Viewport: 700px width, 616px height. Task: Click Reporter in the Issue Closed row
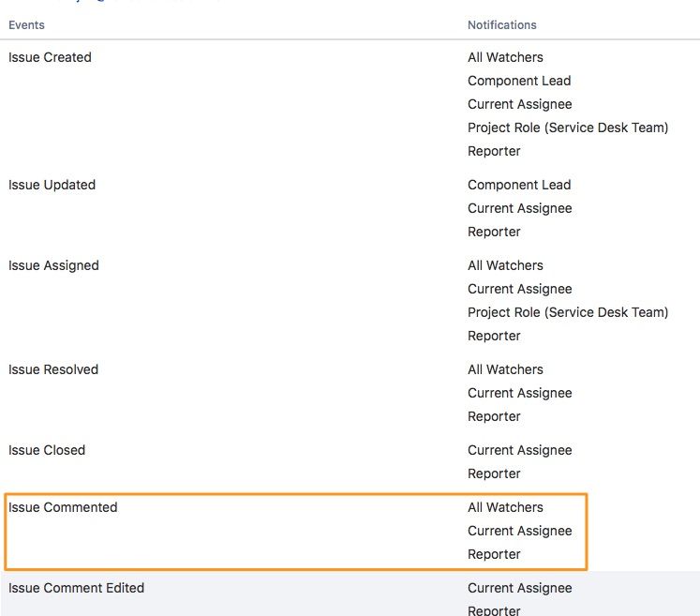(494, 473)
